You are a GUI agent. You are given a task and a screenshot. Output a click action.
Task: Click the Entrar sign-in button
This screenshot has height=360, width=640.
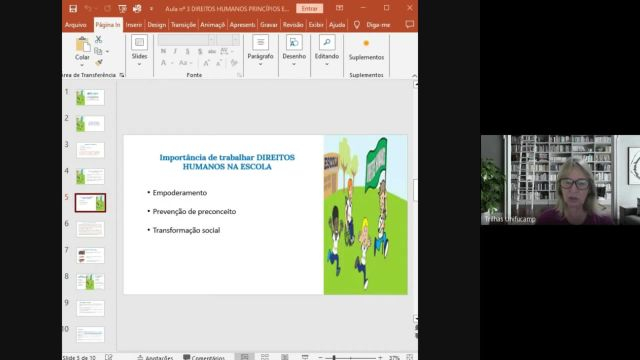pos(309,9)
